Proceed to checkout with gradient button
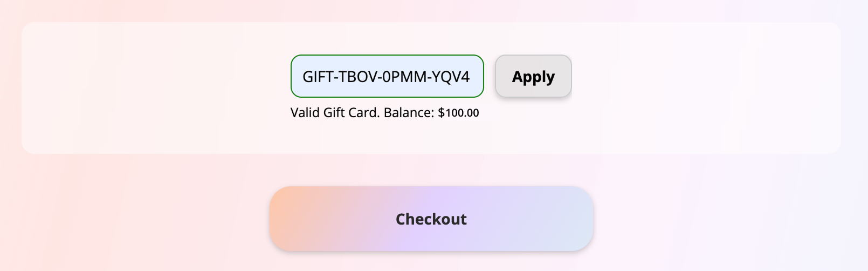868x271 pixels. [431, 219]
